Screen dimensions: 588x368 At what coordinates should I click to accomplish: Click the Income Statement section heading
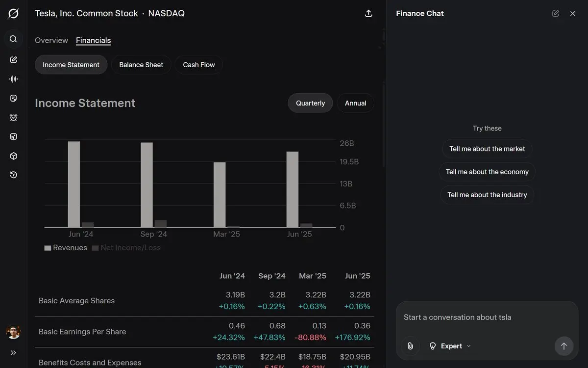tap(85, 103)
